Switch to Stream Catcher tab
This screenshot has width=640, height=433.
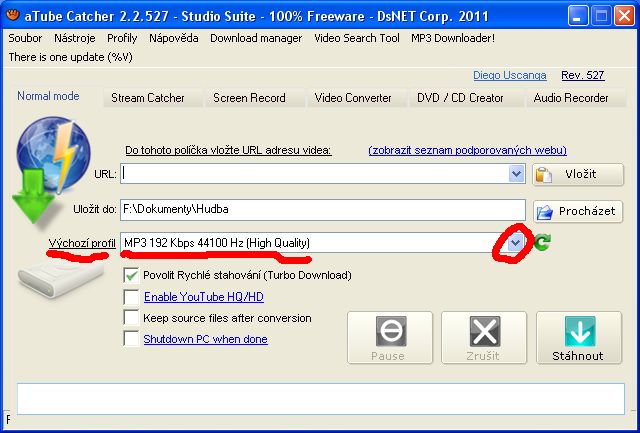[153, 98]
